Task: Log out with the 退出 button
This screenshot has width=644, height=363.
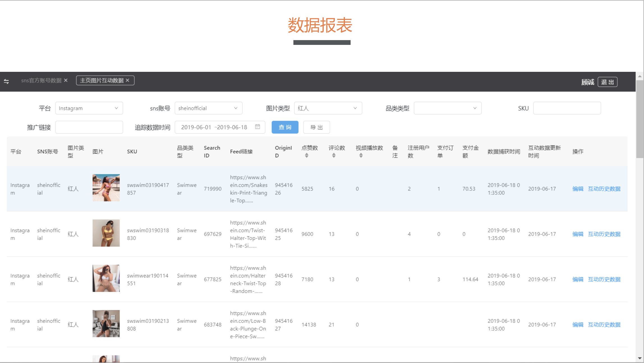Action: click(x=608, y=82)
